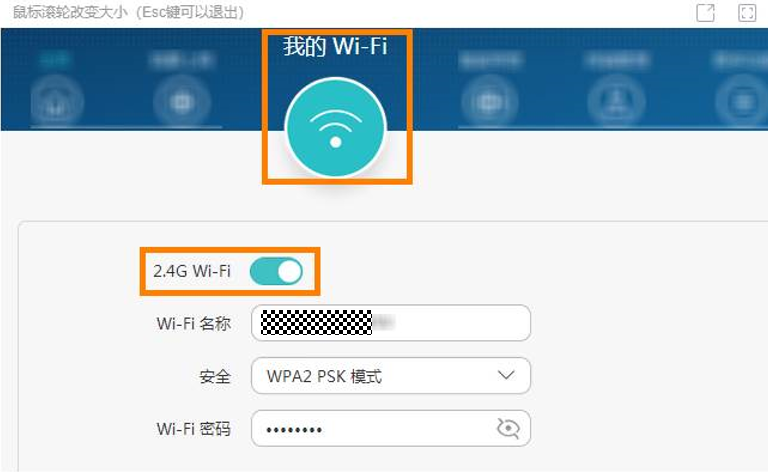Open the WPA2 PSK 模式 security dropdown
Image resolution: width=768 pixels, height=472 pixels.
click(x=391, y=376)
